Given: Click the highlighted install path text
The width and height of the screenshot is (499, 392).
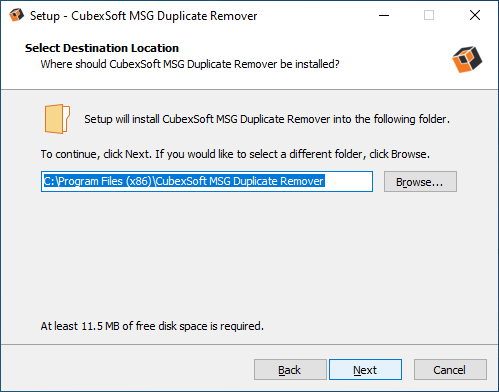Looking at the screenshot, I should (x=184, y=181).
